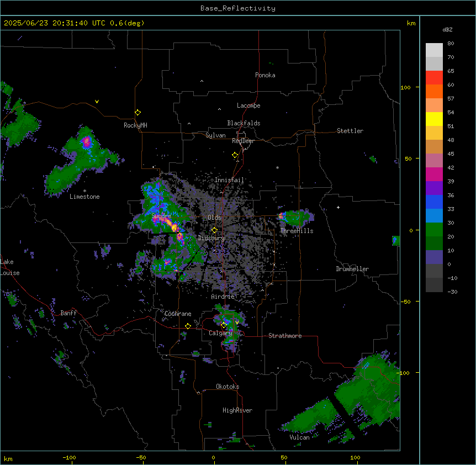Click the intense storm core near Sundre
The height and width of the screenshot is (465, 476).
coord(174,226)
